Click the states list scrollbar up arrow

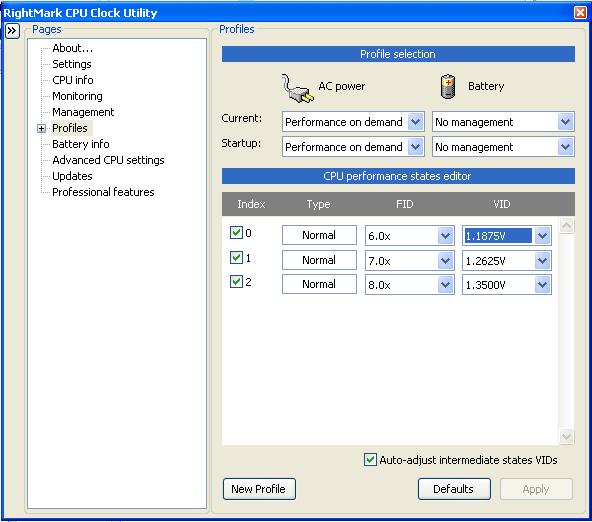566,225
